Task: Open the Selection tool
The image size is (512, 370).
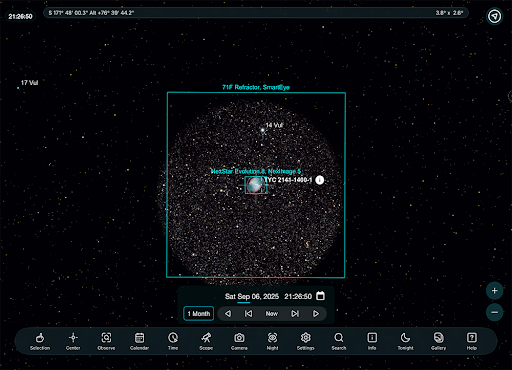Action: pyautogui.click(x=40, y=341)
